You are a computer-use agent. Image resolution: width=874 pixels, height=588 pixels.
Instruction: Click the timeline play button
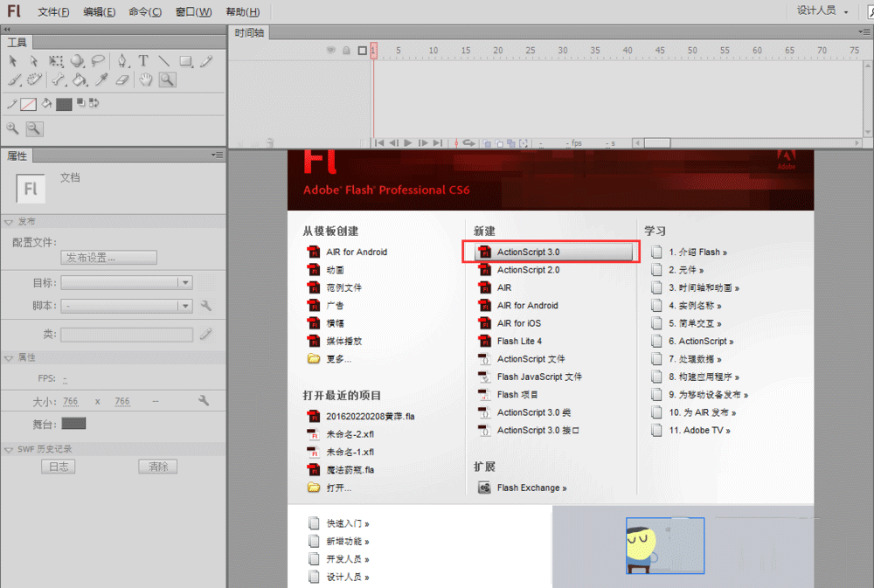click(408, 143)
